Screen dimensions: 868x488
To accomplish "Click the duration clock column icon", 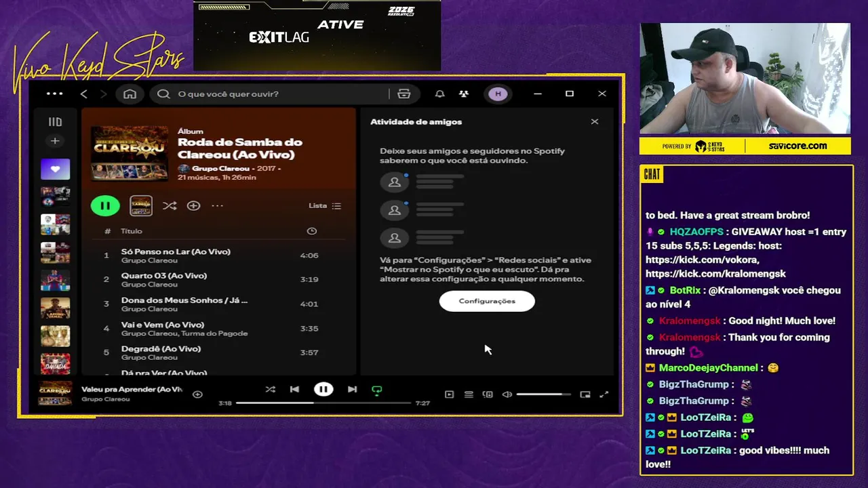I will (311, 231).
